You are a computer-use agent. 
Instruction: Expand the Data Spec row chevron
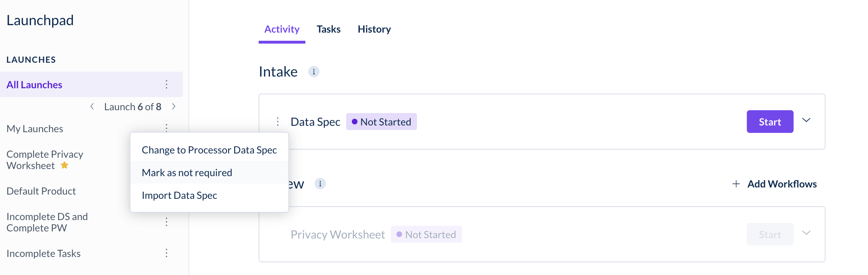coord(806,120)
